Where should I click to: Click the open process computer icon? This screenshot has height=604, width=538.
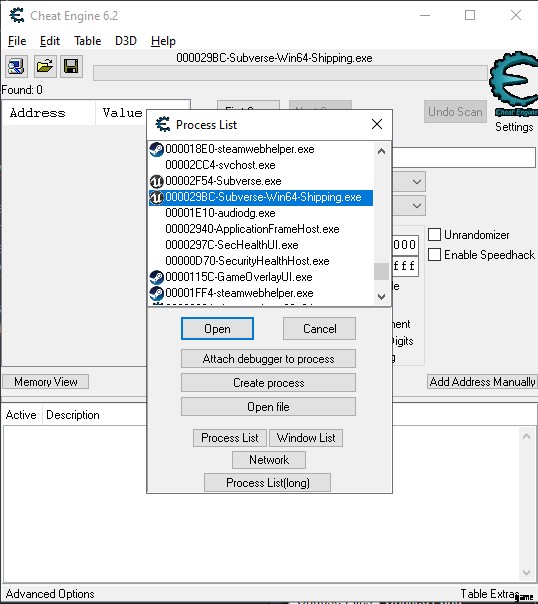[16, 66]
